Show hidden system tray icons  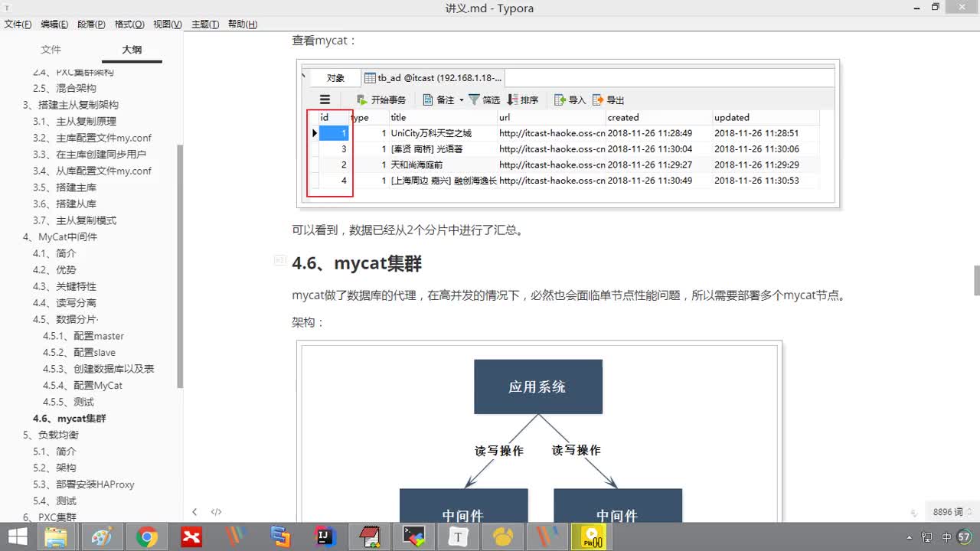[909, 537]
